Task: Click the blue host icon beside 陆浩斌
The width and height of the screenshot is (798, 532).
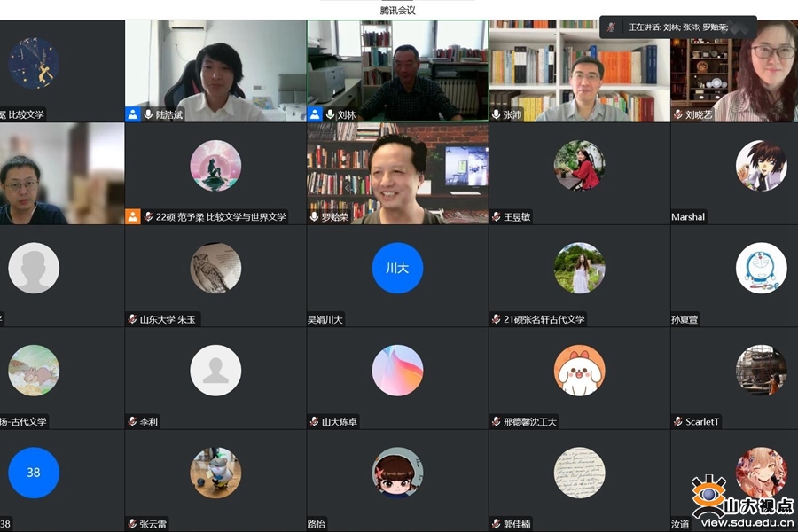Action: [133, 114]
